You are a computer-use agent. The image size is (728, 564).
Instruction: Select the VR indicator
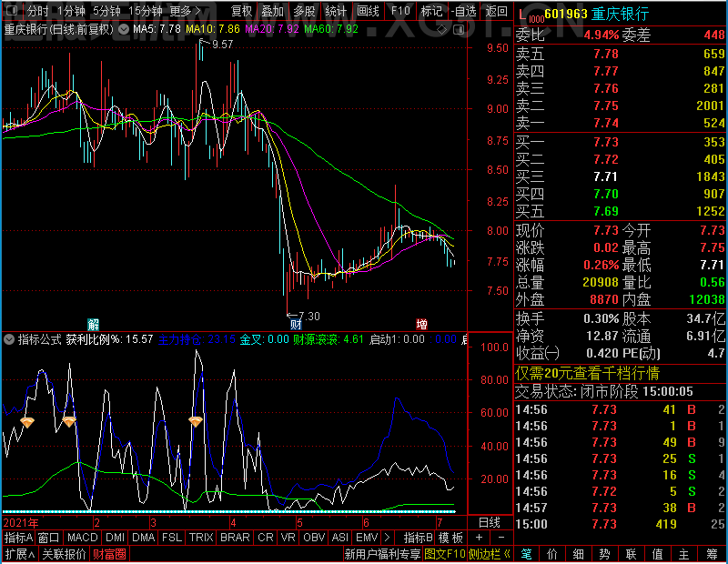(x=288, y=538)
